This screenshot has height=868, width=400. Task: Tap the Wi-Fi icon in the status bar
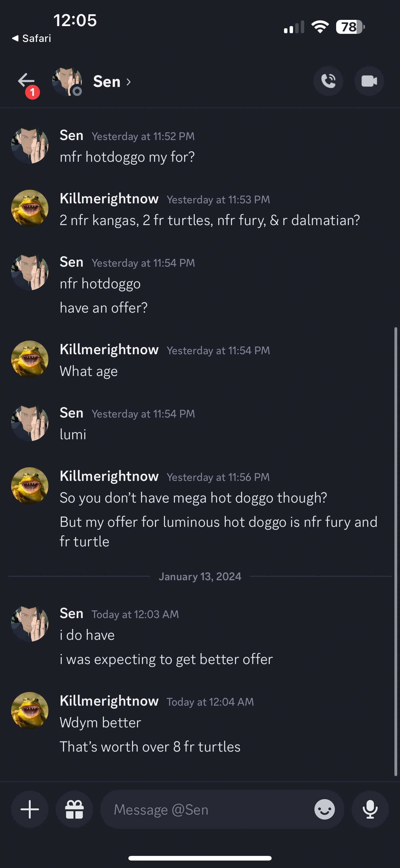[320, 28]
